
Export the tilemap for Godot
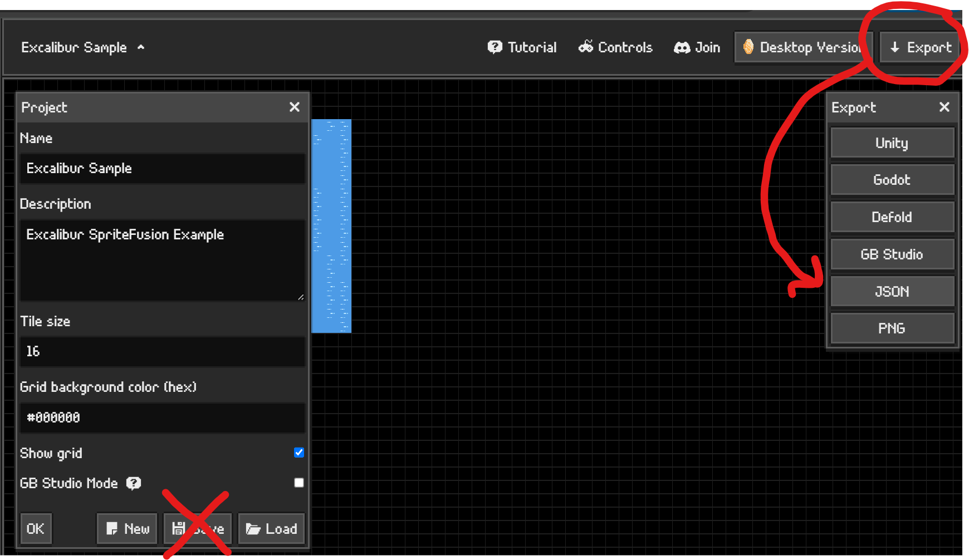coord(892,179)
